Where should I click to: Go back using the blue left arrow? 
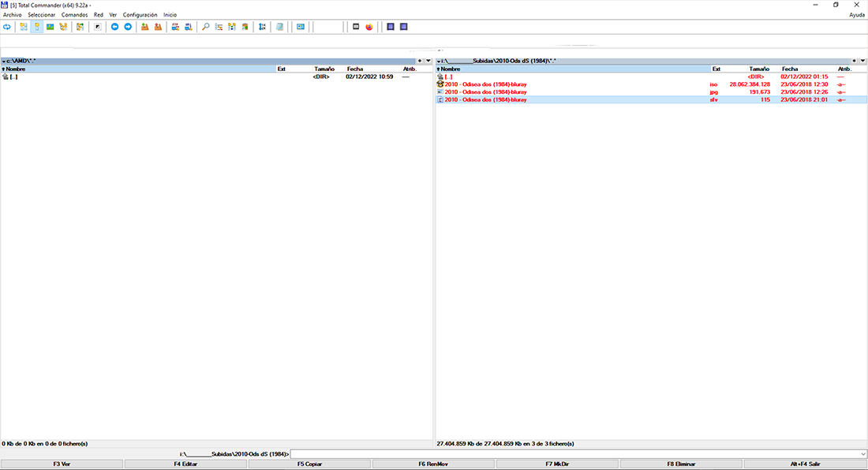tap(114, 27)
